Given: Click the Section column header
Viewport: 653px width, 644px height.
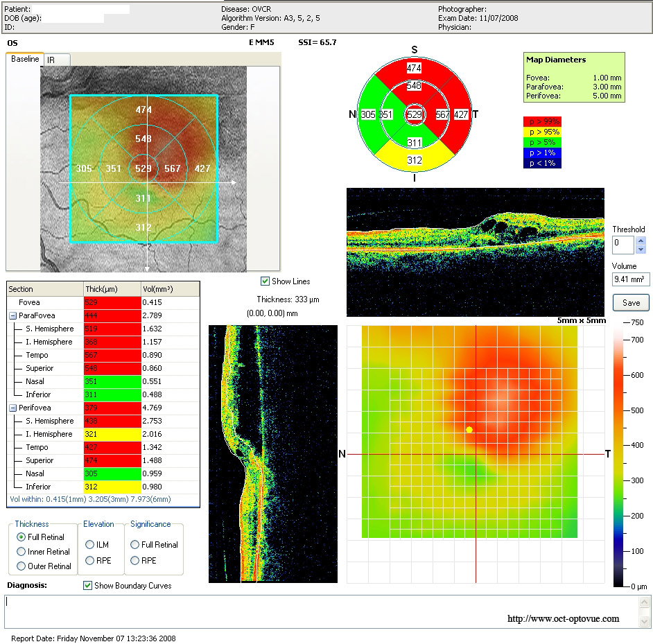Looking at the screenshot, I should click(45, 289).
